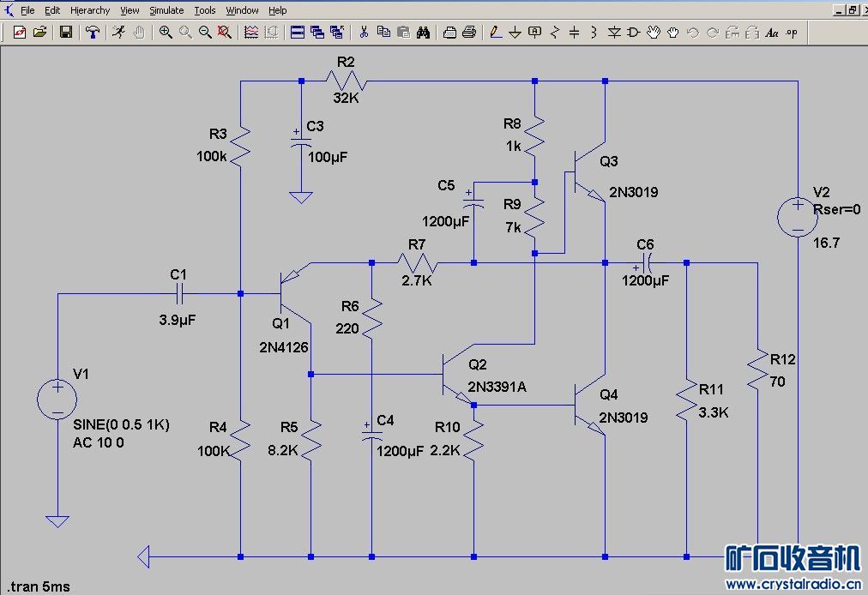Open Control Panel with hammer icon
Viewport: 868px width, 595px height.
(x=92, y=33)
